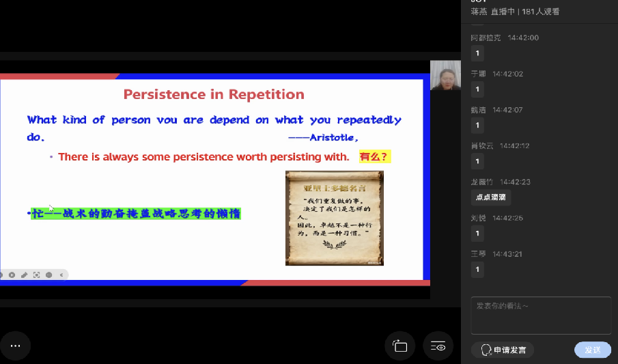Image resolution: width=618 pixels, height=364 pixels.
Task: Click the Aristotle quote image on slide
Action: tap(334, 218)
